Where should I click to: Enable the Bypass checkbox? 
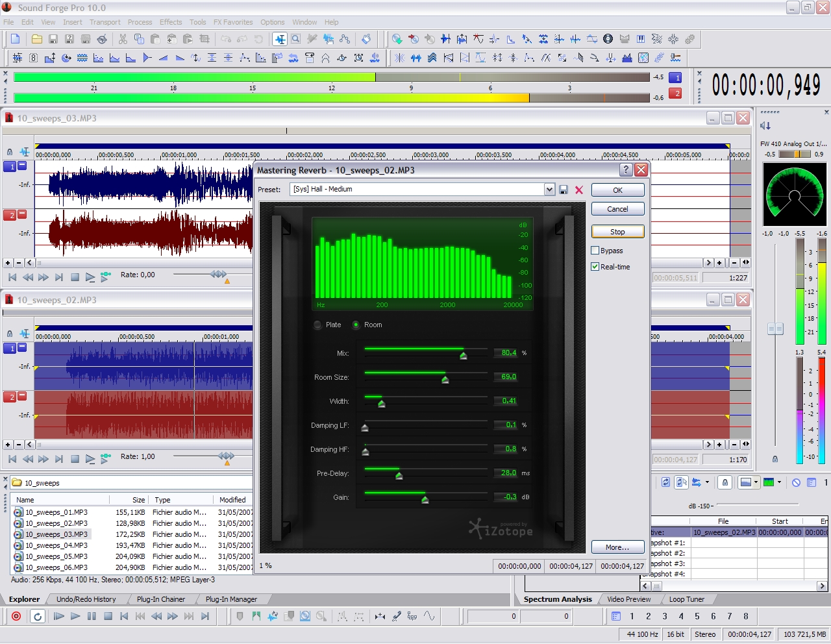(x=595, y=251)
